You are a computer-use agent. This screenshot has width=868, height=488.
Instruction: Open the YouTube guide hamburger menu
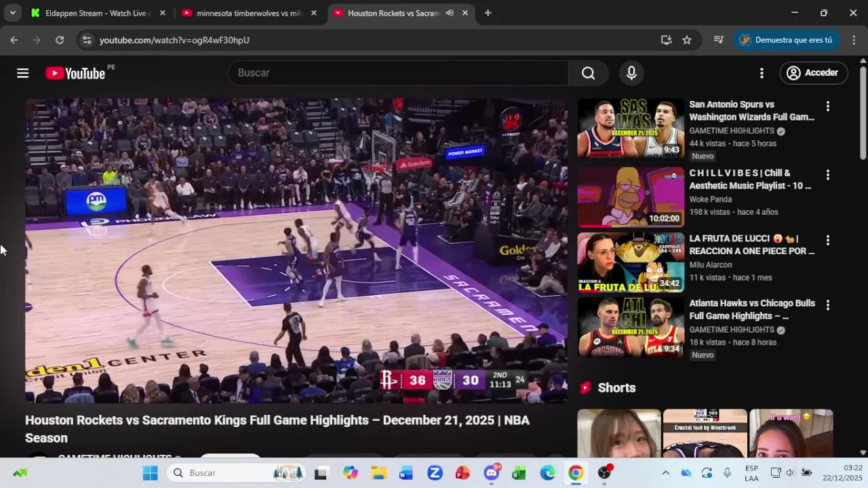pyautogui.click(x=23, y=73)
